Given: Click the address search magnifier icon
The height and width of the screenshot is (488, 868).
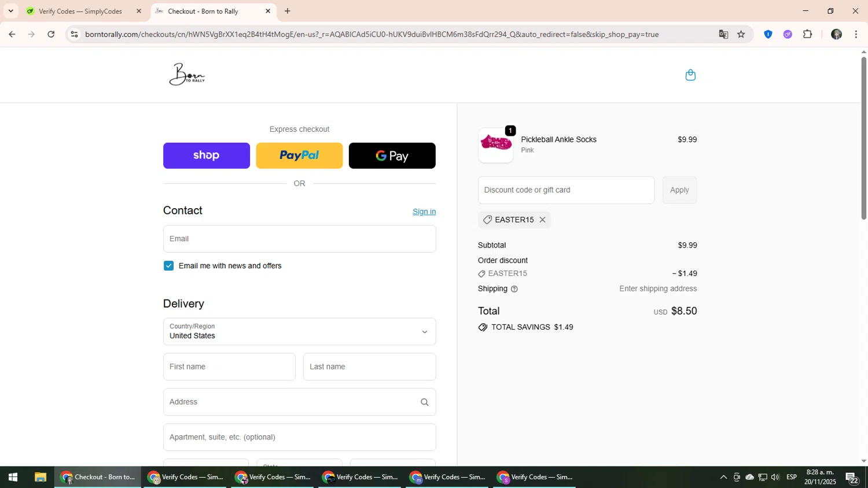Looking at the screenshot, I should (424, 402).
